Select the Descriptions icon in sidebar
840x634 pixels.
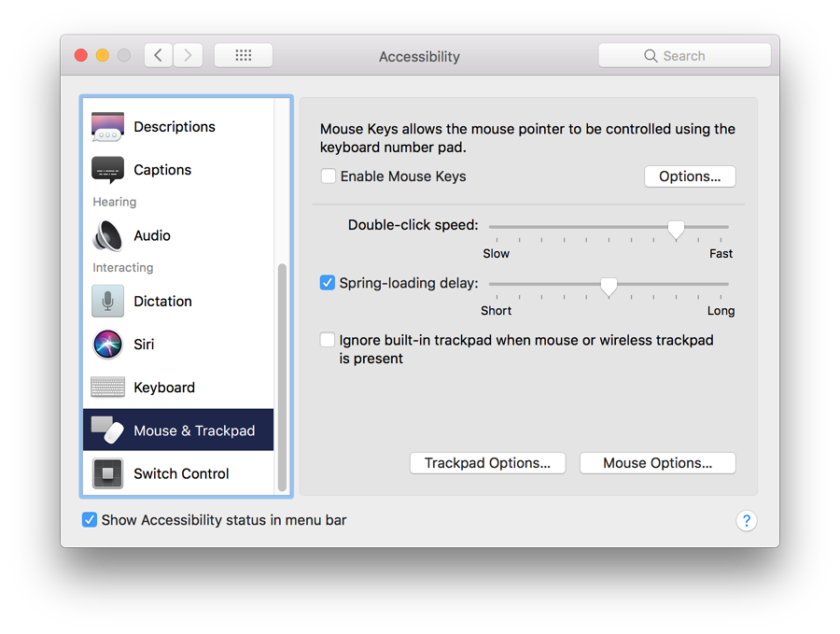pyautogui.click(x=107, y=126)
